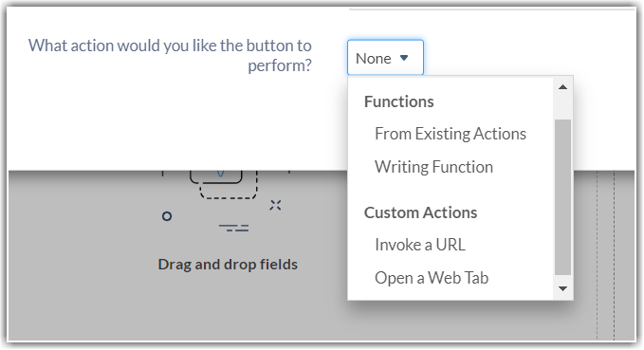The width and height of the screenshot is (644, 350).
Task: Click the horizontal dashes illustration icon
Action: point(233,228)
